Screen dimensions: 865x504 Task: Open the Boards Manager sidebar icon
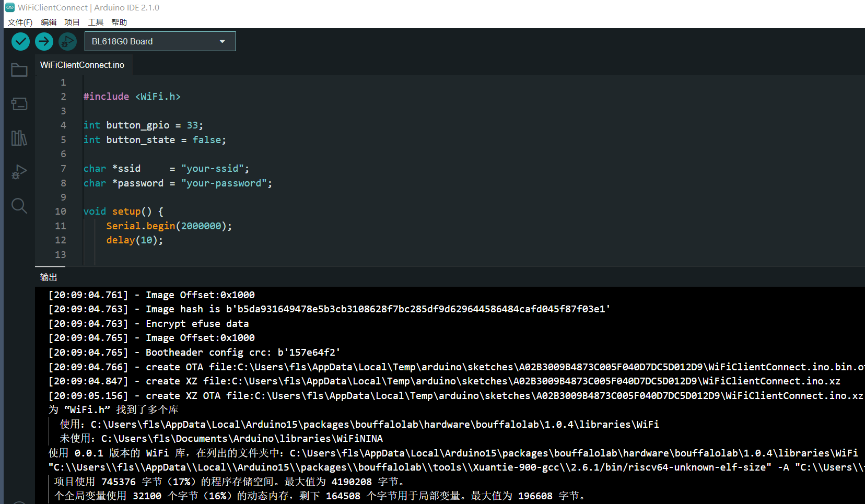pos(19,104)
